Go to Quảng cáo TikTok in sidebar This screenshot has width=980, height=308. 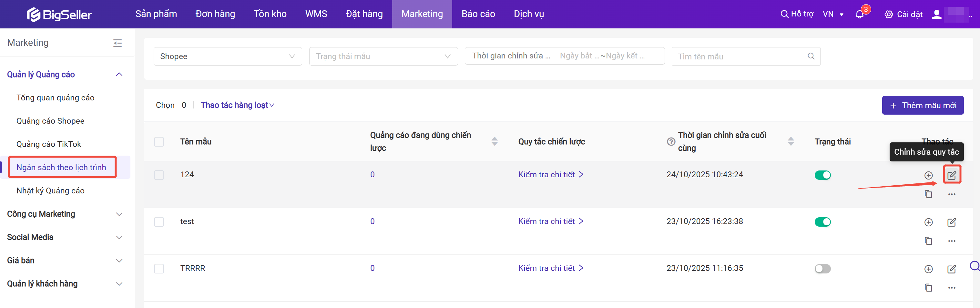[x=49, y=144]
